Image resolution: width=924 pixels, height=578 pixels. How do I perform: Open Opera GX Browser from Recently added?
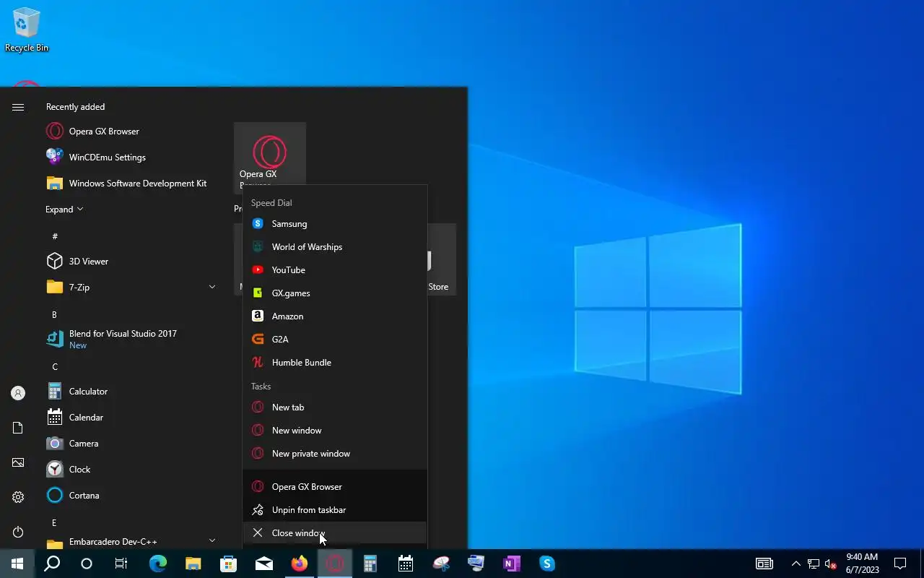pyautogui.click(x=130, y=131)
